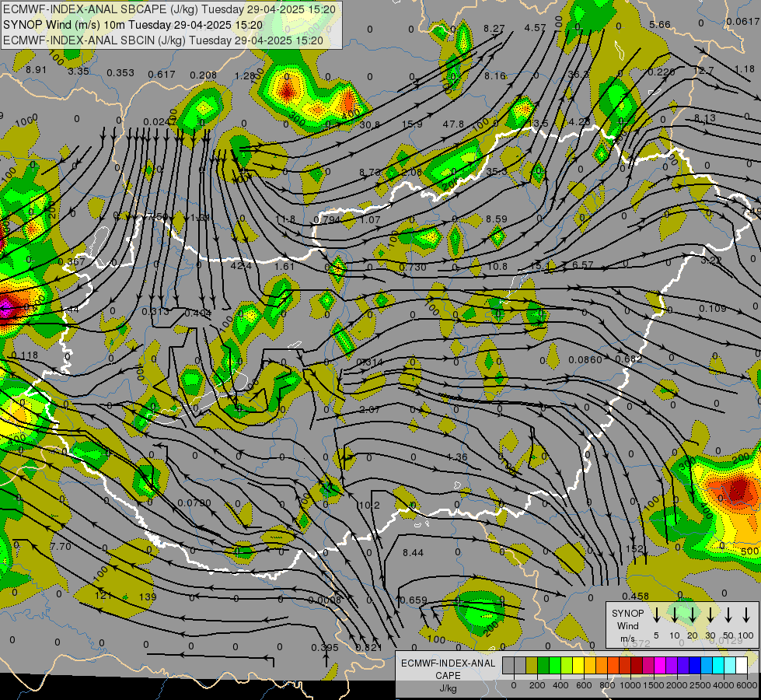Click the map value 139
Viewport: 761px width, 700px height.
[x=148, y=597]
